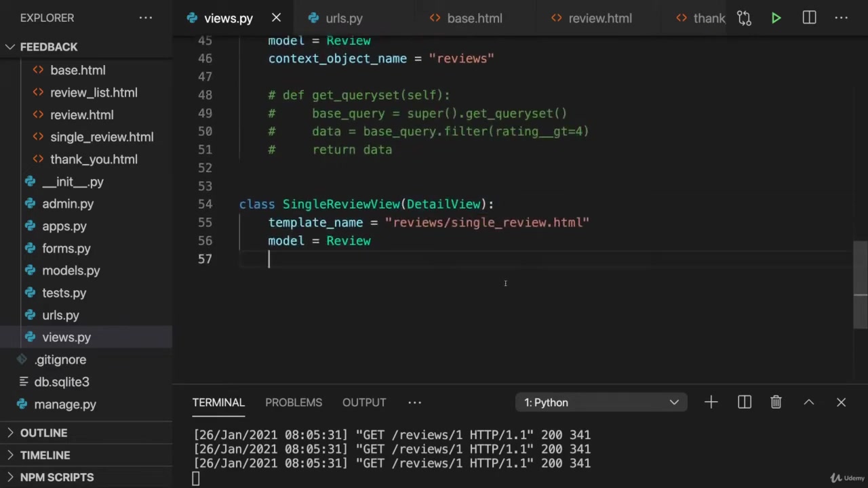Viewport: 868px width, 488px height.
Task: Split the terminal panel
Action: (x=744, y=403)
